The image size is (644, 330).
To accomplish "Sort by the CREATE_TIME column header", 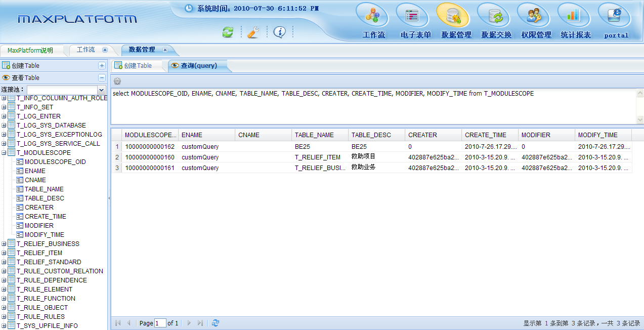I will [x=490, y=135].
